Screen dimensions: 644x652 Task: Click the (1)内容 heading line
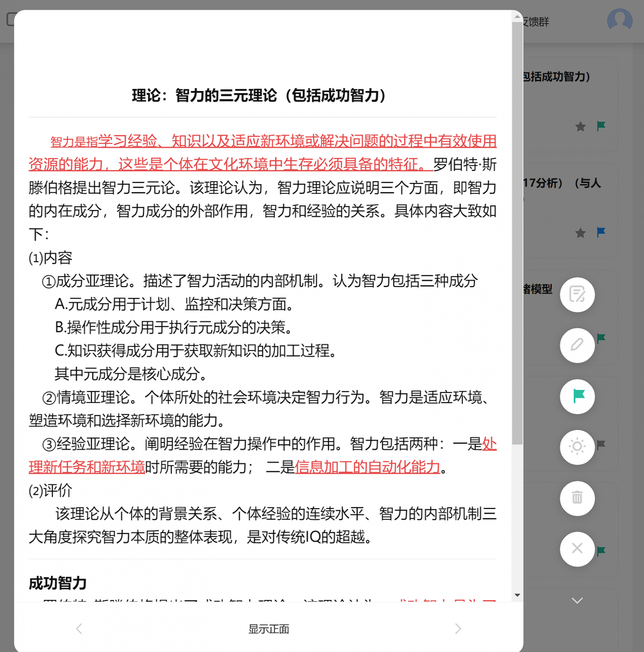(50, 258)
